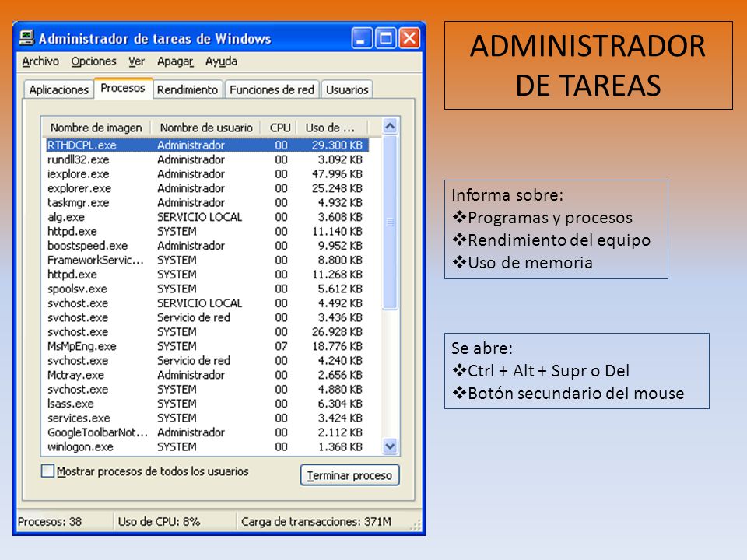Click the Informa sobre: heading
Screen dimensions: 747x560
click(x=507, y=194)
